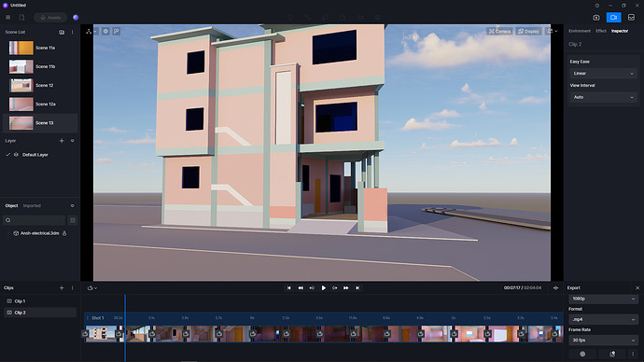Click the hamburger menu icon at top left

pyautogui.click(x=7, y=17)
